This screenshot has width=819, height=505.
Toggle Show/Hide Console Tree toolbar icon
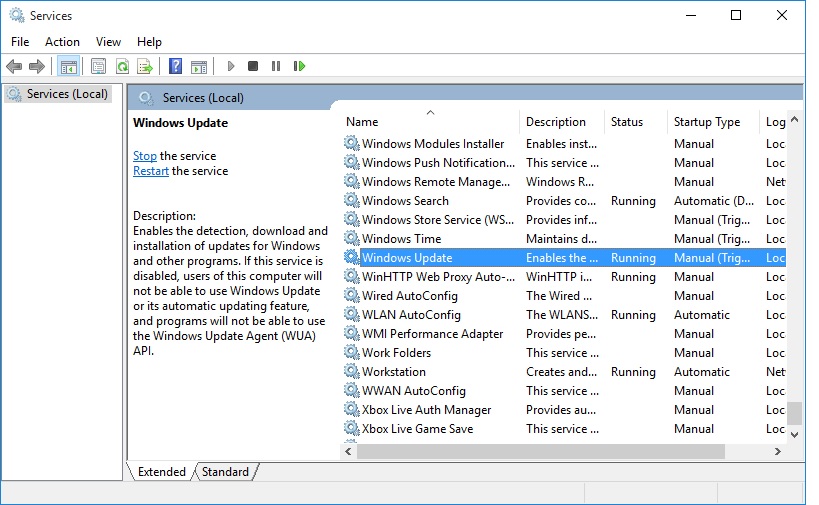[69, 66]
